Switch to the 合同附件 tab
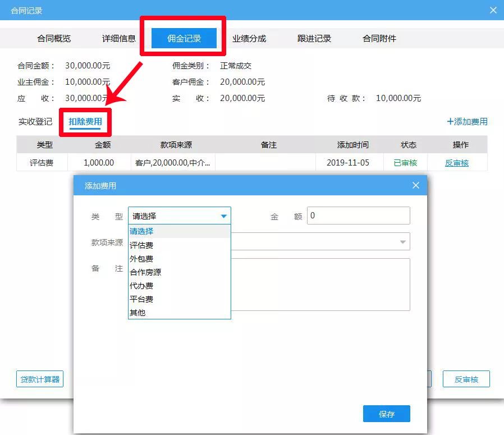The height and width of the screenshot is (435, 504). pyautogui.click(x=379, y=38)
